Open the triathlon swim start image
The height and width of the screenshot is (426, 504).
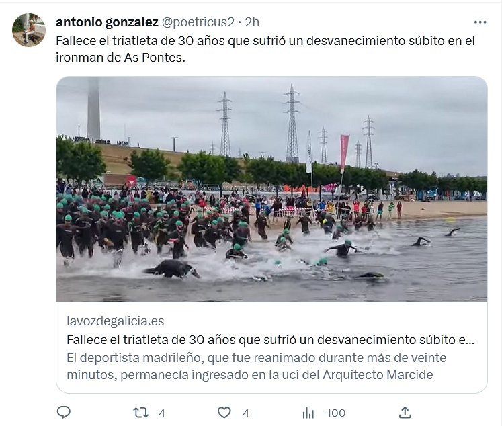coord(272,189)
